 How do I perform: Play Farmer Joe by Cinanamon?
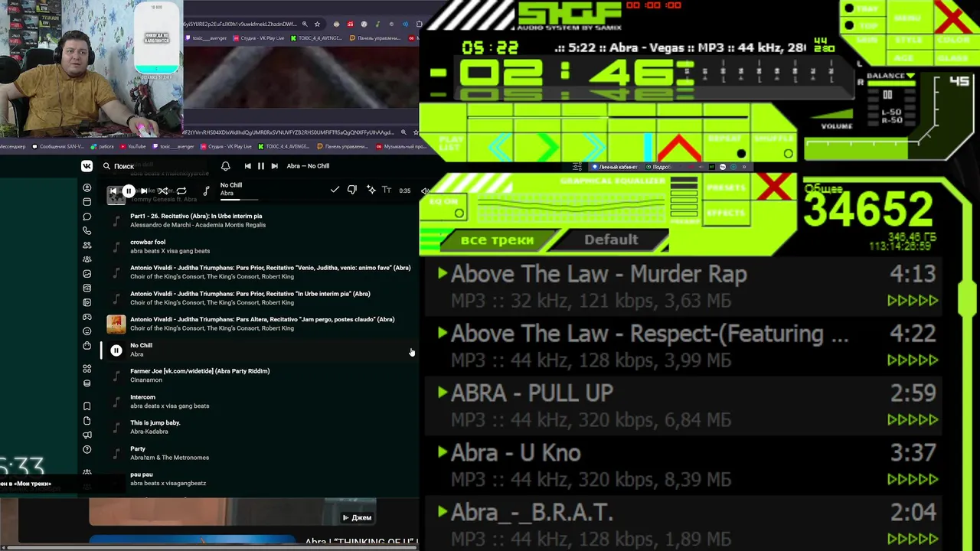[x=116, y=376]
